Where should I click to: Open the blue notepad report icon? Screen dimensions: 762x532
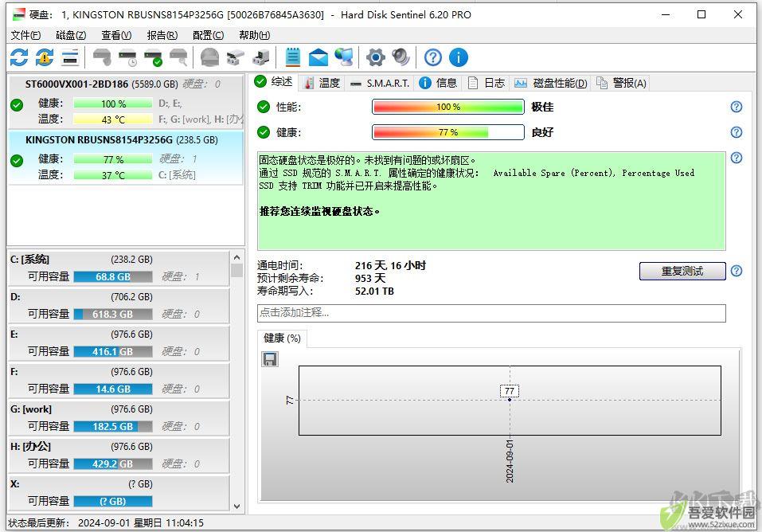(292, 57)
